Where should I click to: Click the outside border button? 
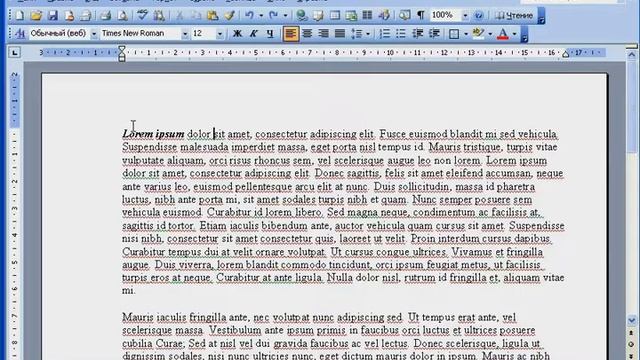point(454,33)
